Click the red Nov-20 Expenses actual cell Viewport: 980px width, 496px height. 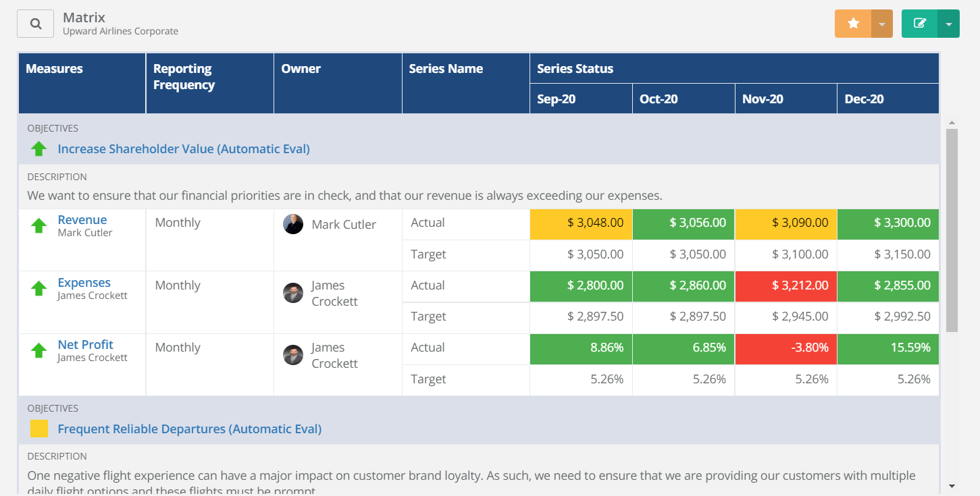(785, 285)
